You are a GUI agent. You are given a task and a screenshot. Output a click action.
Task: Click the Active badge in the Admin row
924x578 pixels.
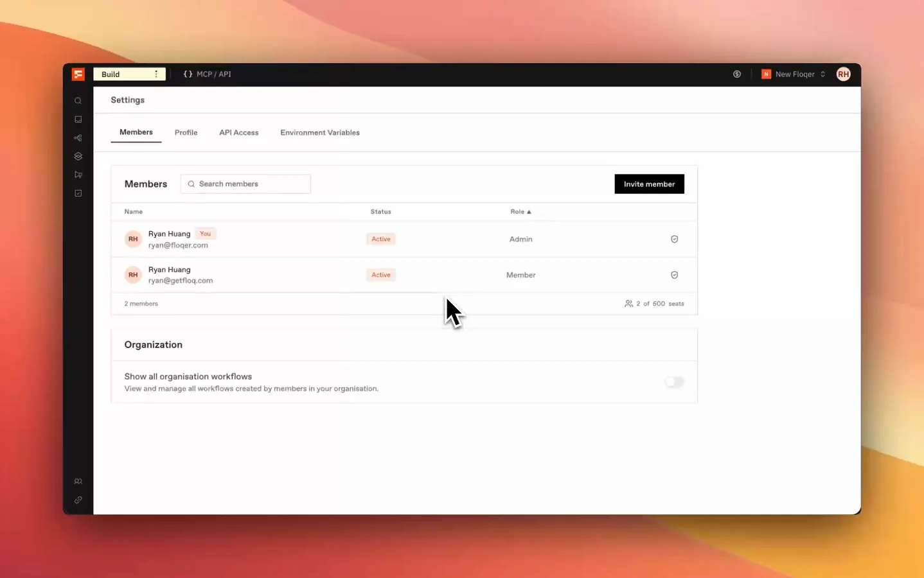point(381,239)
